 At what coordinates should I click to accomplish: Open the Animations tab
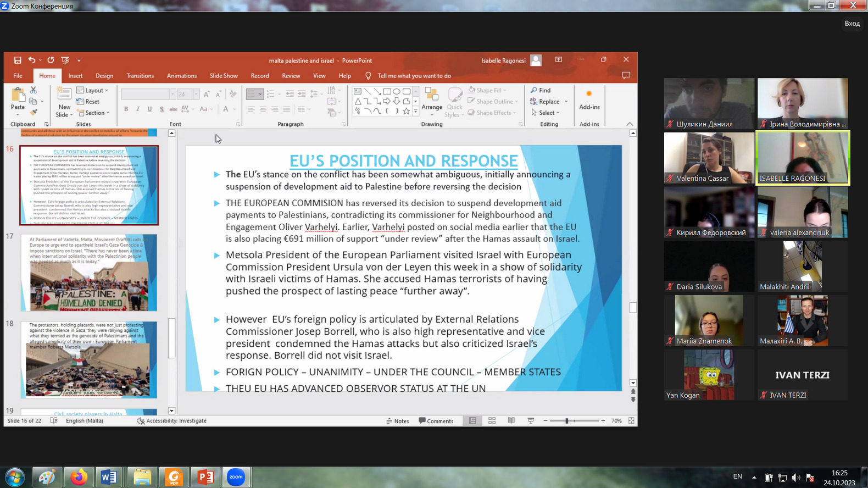click(x=182, y=76)
